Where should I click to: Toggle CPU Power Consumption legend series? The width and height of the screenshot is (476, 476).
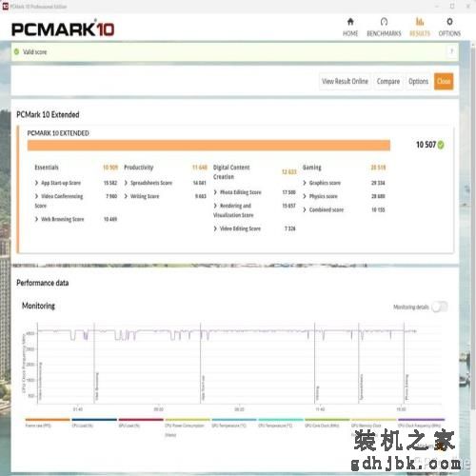tap(188, 427)
